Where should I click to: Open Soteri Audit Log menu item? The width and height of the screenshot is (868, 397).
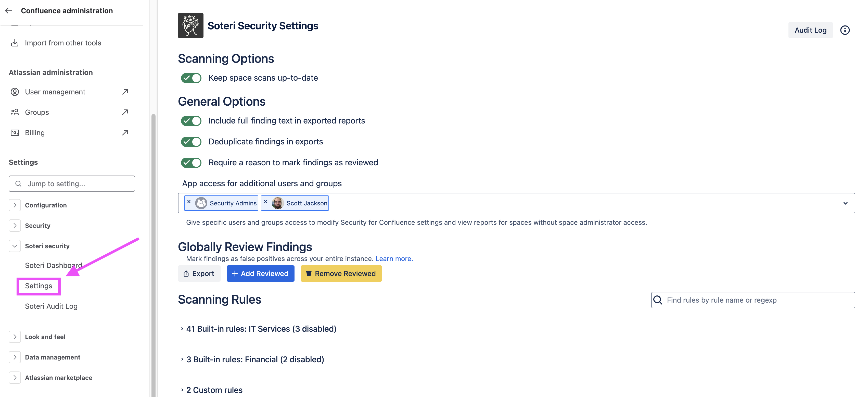coord(51,306)
